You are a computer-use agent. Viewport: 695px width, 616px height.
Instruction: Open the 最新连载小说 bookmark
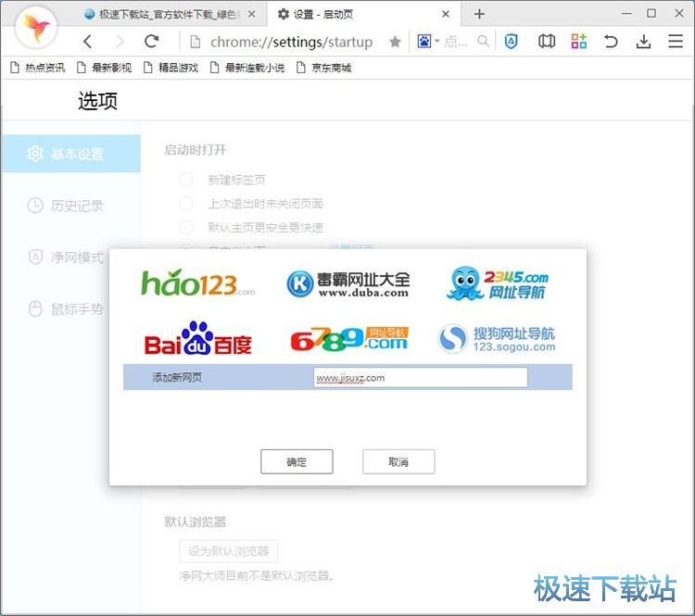tap(247, 68)
